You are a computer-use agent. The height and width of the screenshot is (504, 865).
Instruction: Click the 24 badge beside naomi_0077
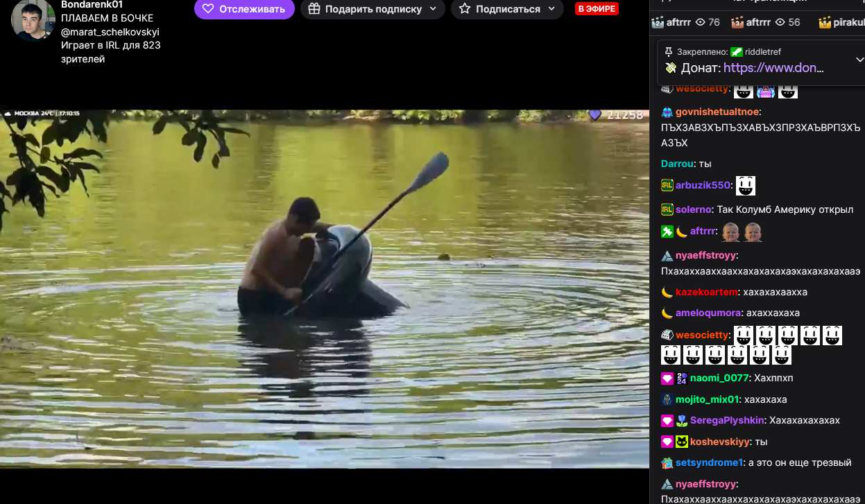pos(681,378)
